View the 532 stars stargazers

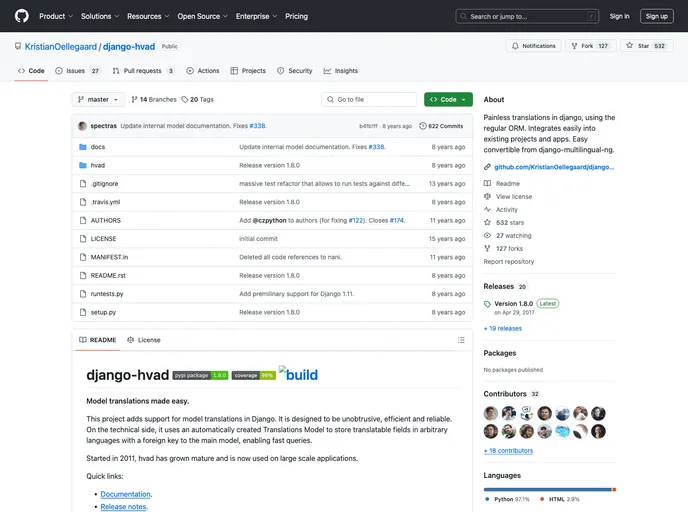coord(510,223)
